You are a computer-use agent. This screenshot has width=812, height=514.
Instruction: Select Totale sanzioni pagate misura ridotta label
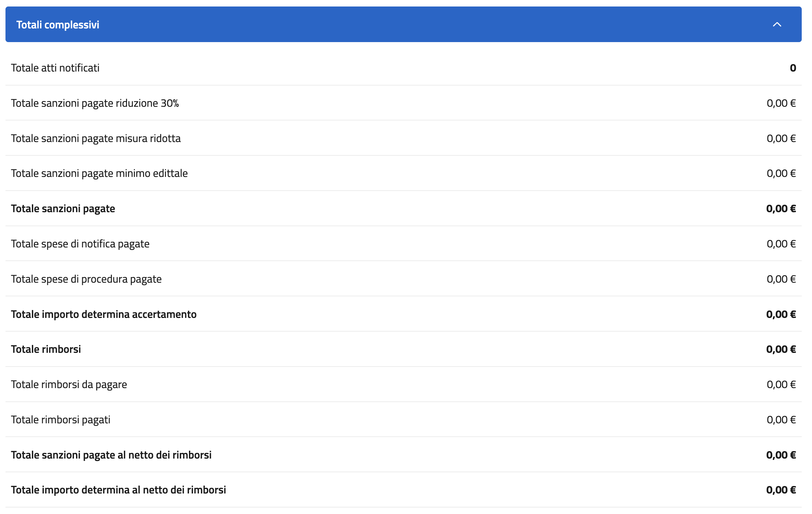96,138
